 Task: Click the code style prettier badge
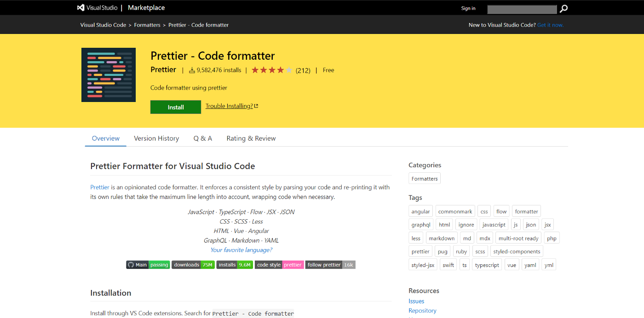click(279, 265)
